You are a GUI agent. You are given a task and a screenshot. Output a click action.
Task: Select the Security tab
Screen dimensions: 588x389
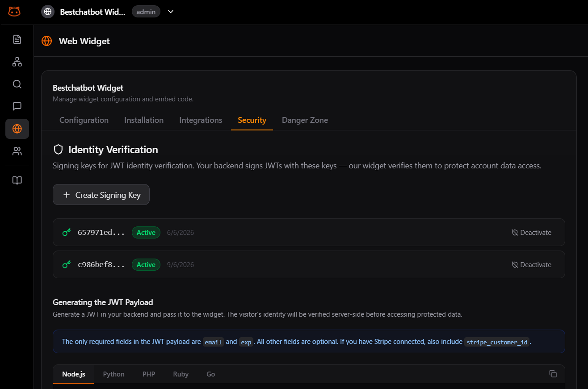click(x=252, y=120)
